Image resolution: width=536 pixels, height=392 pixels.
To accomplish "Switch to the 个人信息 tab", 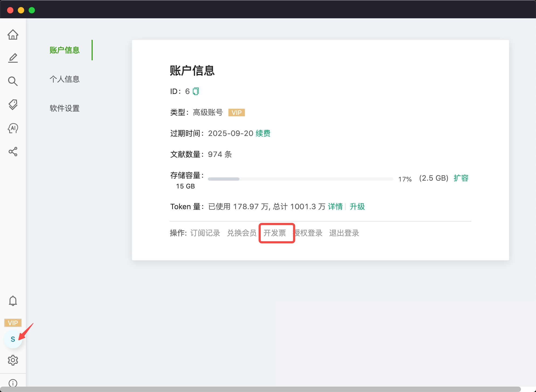I will tap(65, 79).
